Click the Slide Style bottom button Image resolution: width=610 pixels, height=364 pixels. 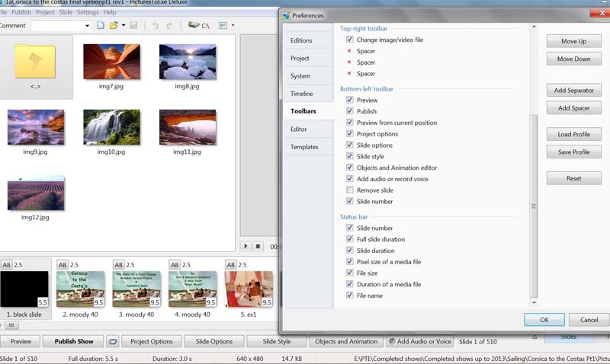pyautogui.click(x=277, y=341)
